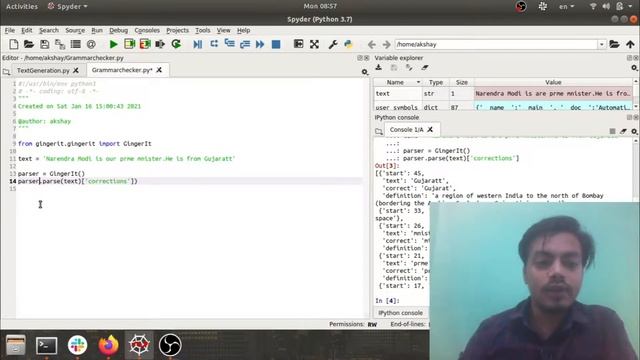Open Terminal from the dock

(x=47, y=346)
